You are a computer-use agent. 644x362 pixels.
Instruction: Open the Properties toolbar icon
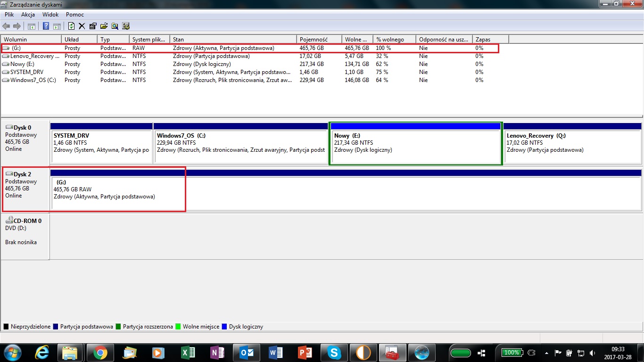click(x=93, y=26)
